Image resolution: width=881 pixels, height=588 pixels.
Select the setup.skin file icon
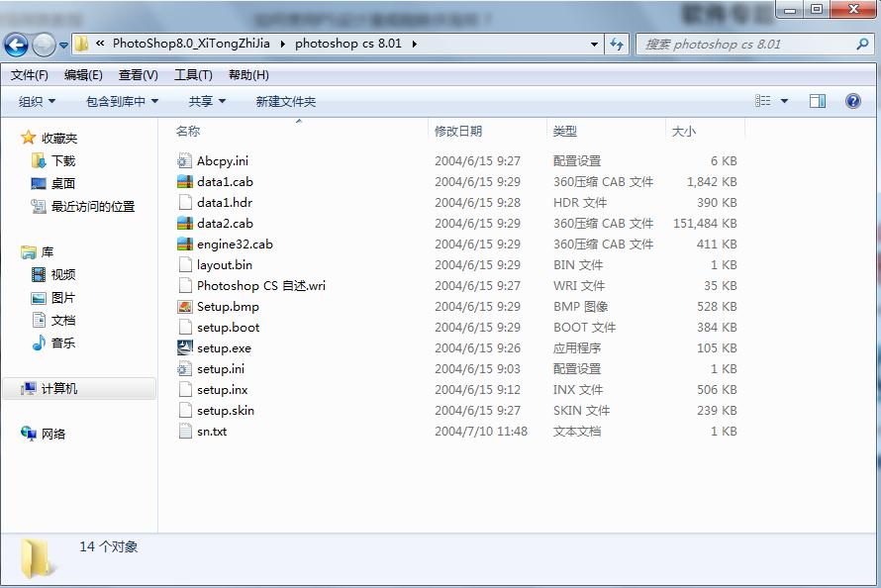tap(183, 410)
